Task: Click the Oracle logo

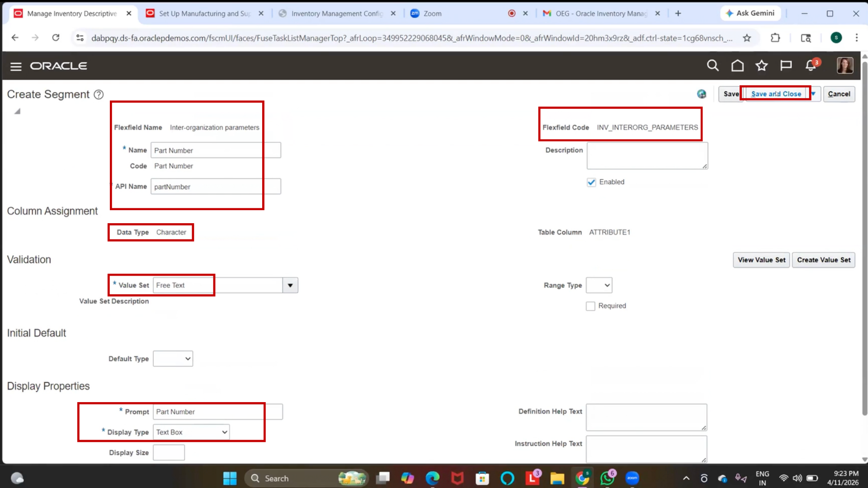Action: tap(59, 66)
